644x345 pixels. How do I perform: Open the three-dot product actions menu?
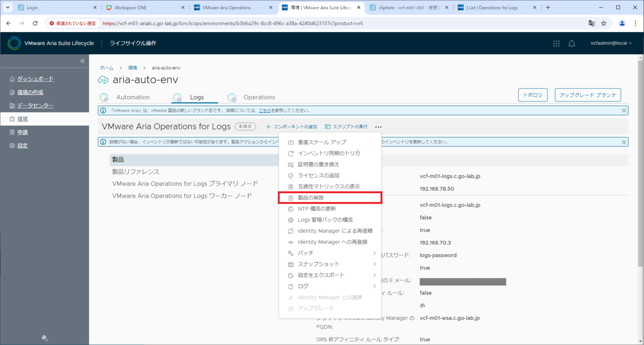point(378,127)
